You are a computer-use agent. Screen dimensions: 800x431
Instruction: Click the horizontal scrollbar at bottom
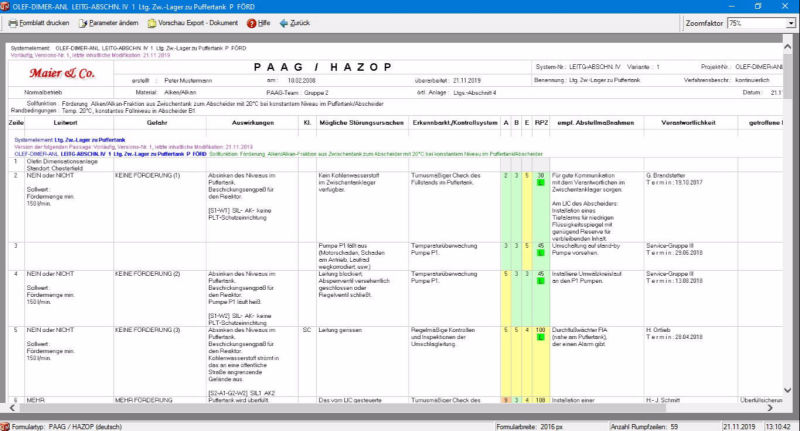pyautogui.click(x=400, y=410)
